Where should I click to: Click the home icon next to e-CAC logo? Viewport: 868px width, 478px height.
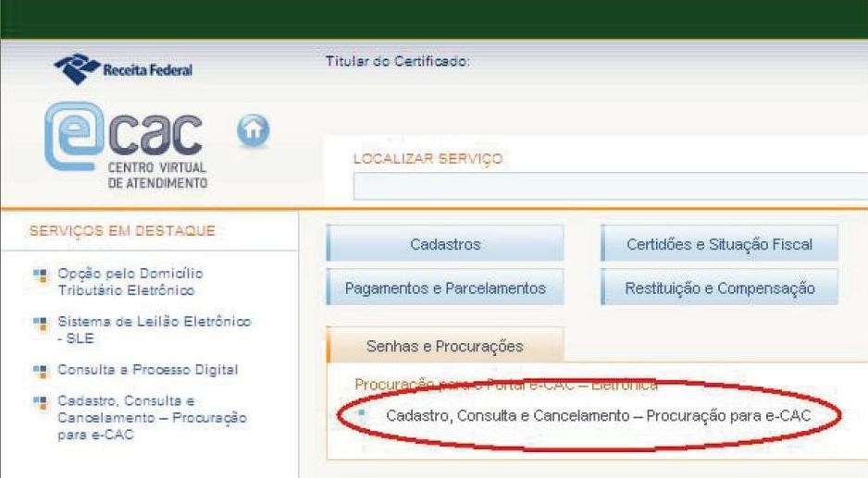pos(253,130)
